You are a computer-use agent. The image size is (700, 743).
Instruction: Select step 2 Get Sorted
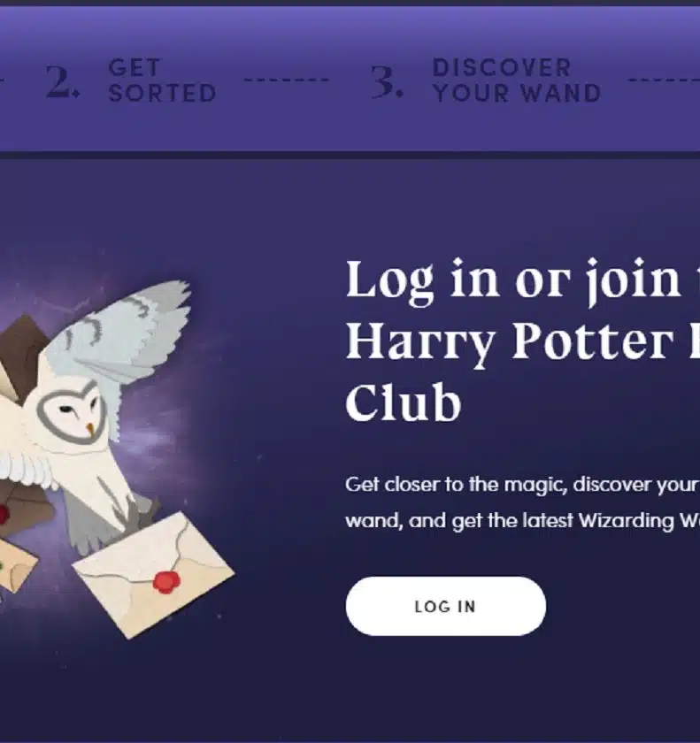point(131,80)
